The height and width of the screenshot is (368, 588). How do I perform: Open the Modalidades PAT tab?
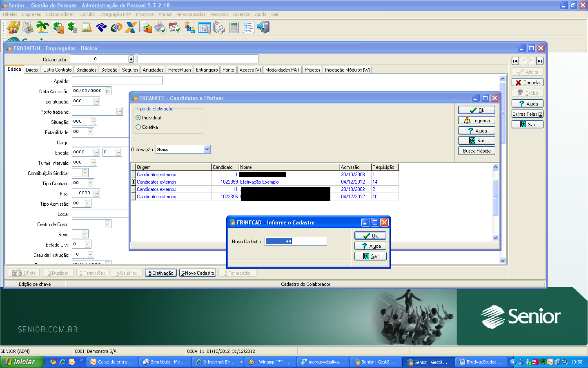[x=283, y=70]
